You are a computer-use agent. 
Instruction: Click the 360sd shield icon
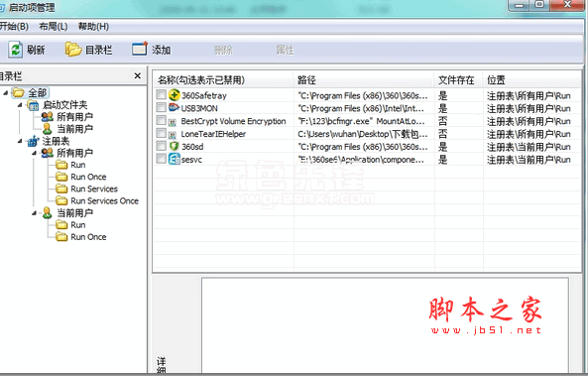tap(174, 147)
